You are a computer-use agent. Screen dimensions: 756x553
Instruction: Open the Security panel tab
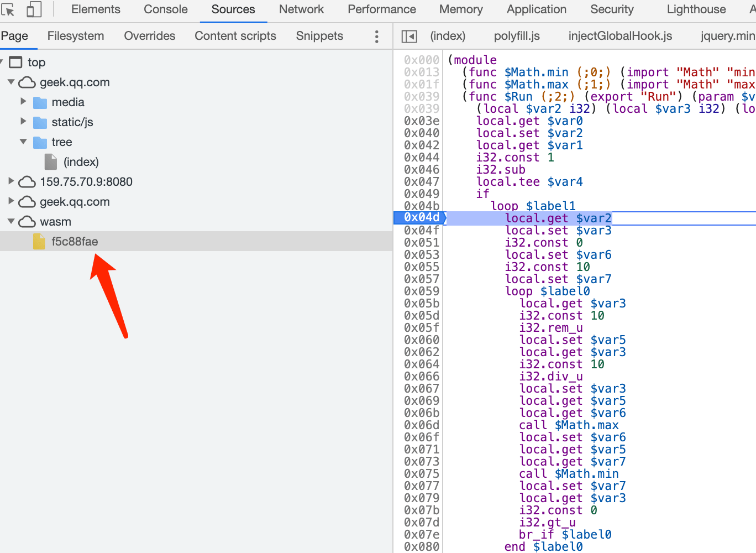coord(612,9)
